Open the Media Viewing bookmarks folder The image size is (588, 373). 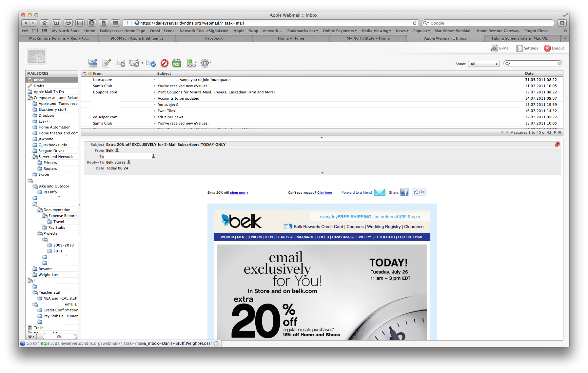click(376, 31)
